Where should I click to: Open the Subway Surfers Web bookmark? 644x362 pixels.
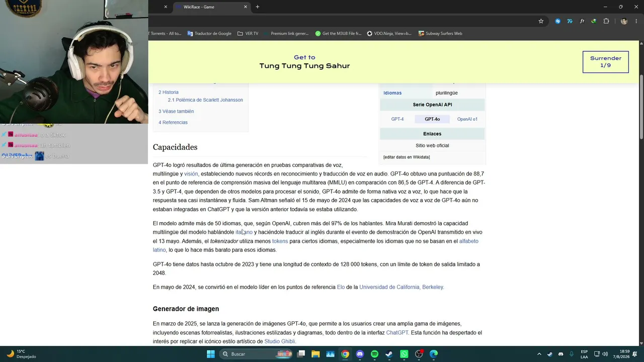pos(440,34)
